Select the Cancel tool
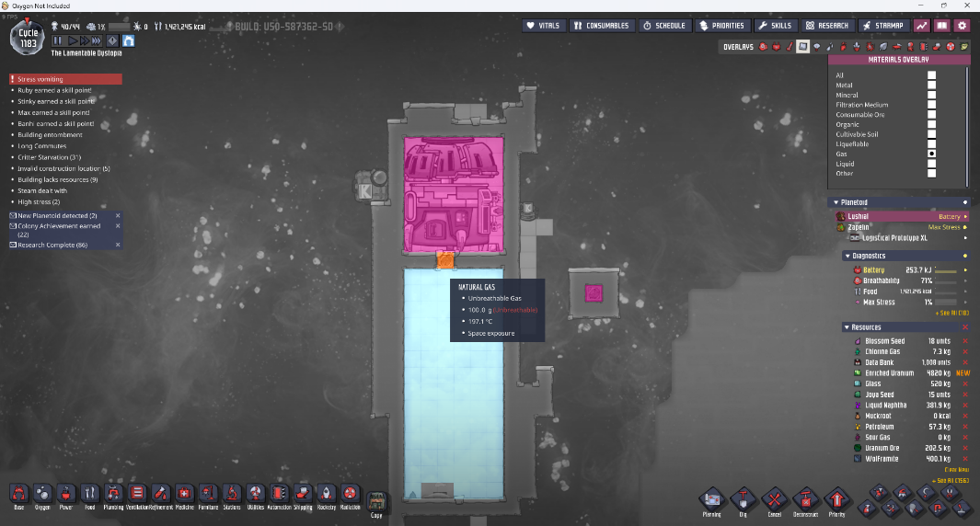 click(775, 501)
